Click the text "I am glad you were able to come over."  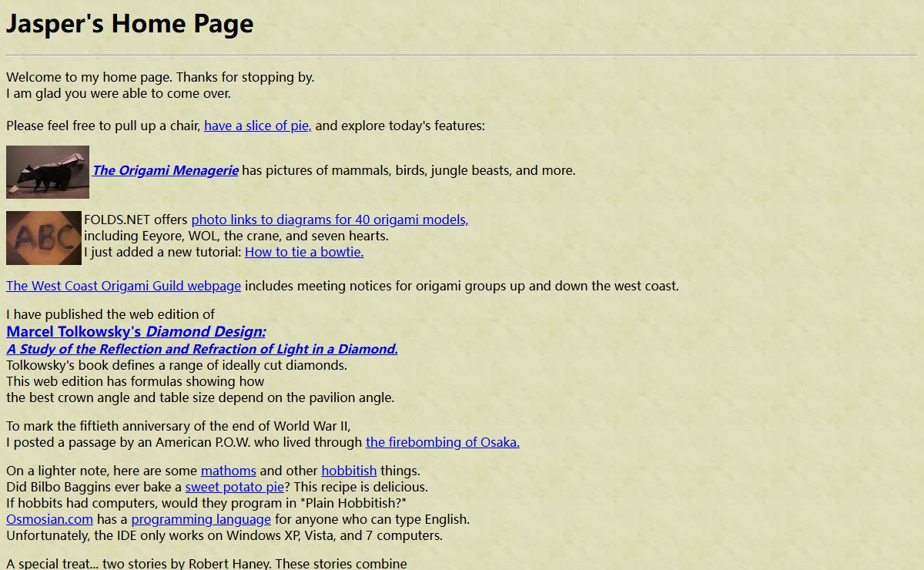(119, 93)
